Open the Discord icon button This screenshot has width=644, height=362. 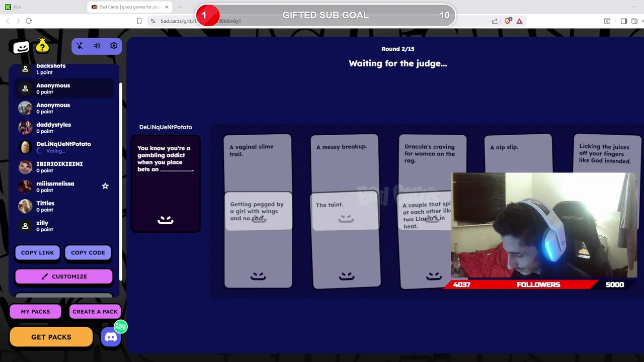[111, 337]
